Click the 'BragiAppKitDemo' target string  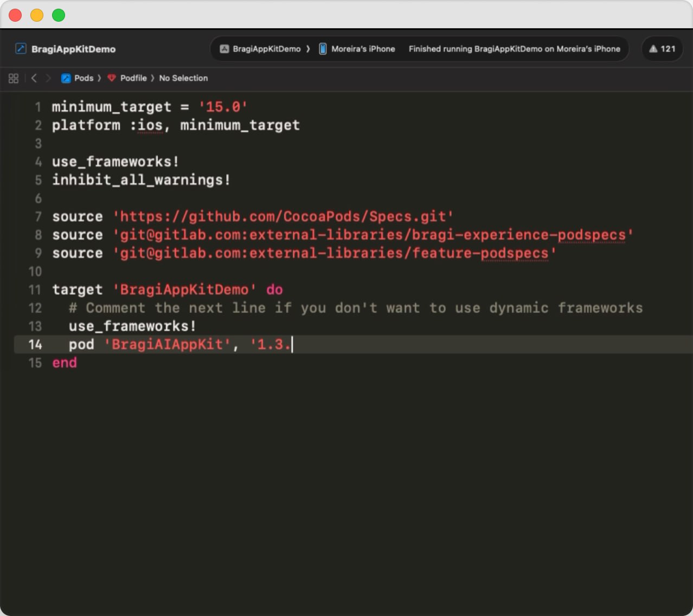[184, 290]
